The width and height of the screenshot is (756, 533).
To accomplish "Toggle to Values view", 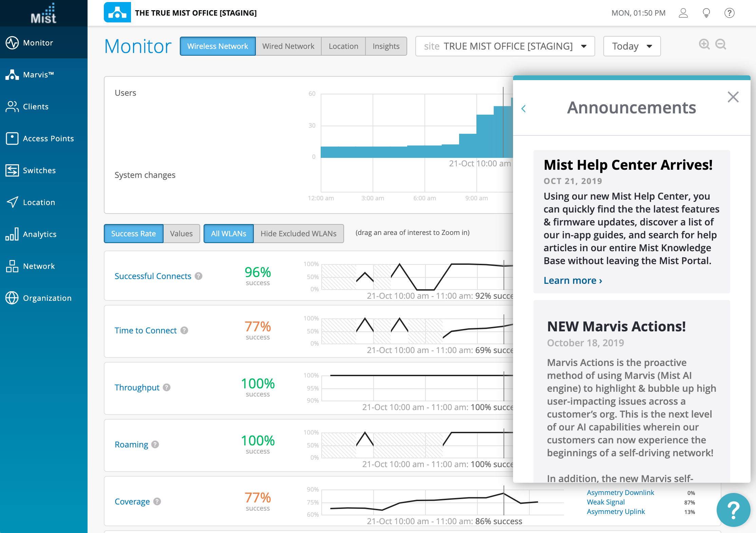I will [x=181, y=234].
